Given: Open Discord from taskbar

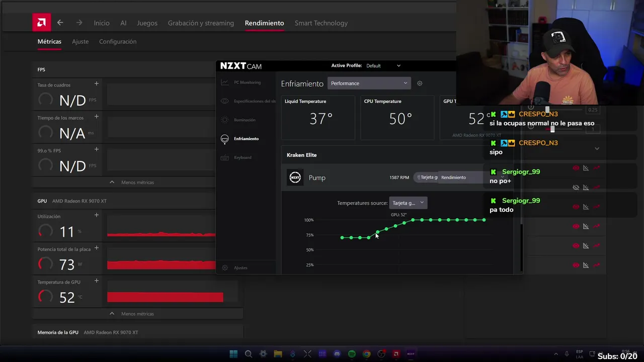Looking at the screenshot, I should pyautogui.click(x=337, y=354).
